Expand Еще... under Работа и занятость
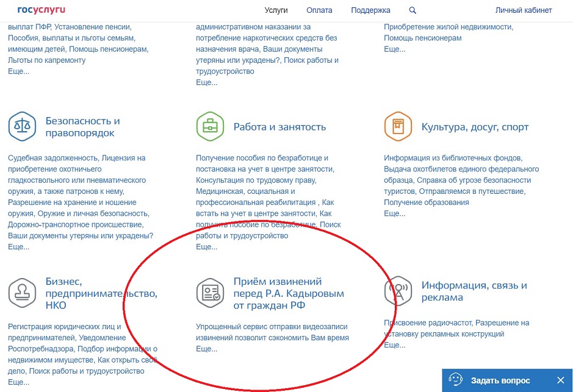This screenshot has width=573, height=392. tap(206, 247)
